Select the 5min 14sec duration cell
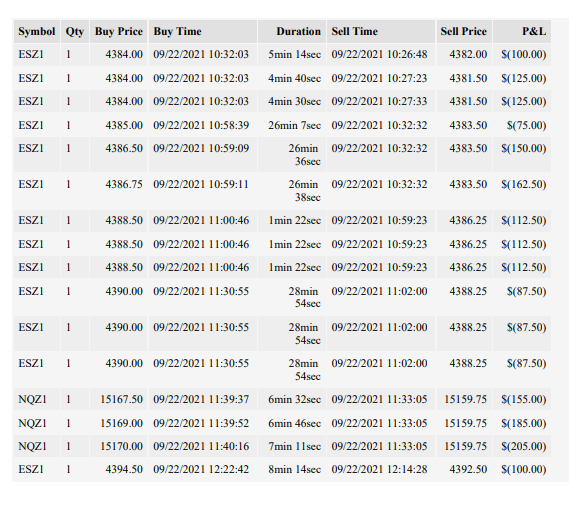Image resolution: width=569 pixels, height=520 pixels. (x=292, y=55)
